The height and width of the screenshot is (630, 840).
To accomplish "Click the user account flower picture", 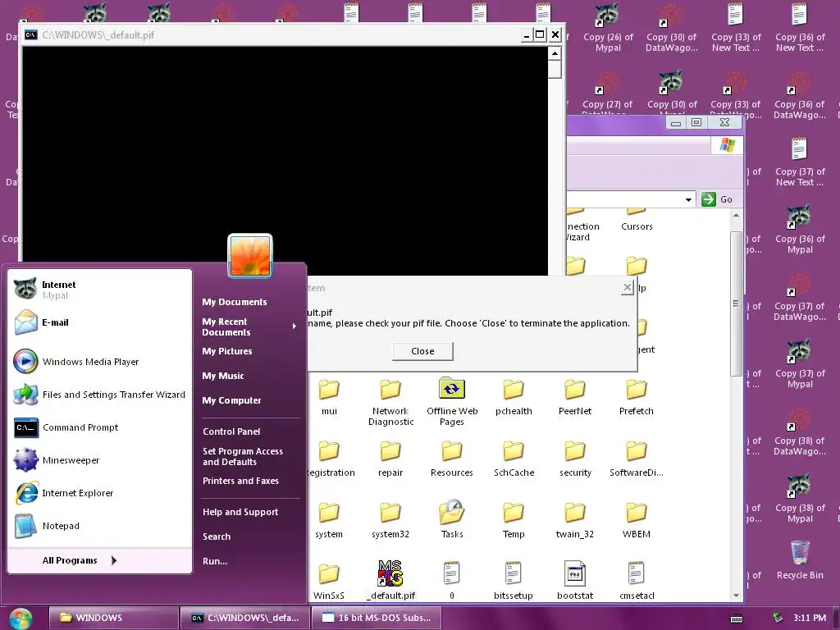I will tap(250, 256).
